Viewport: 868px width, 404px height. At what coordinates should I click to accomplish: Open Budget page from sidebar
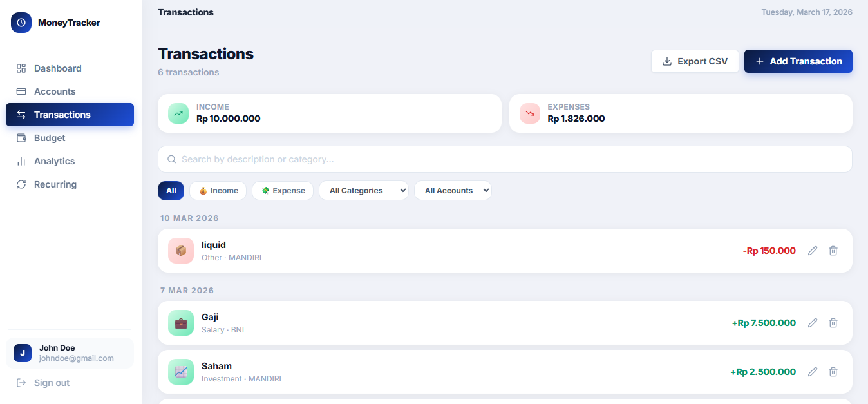70,138
